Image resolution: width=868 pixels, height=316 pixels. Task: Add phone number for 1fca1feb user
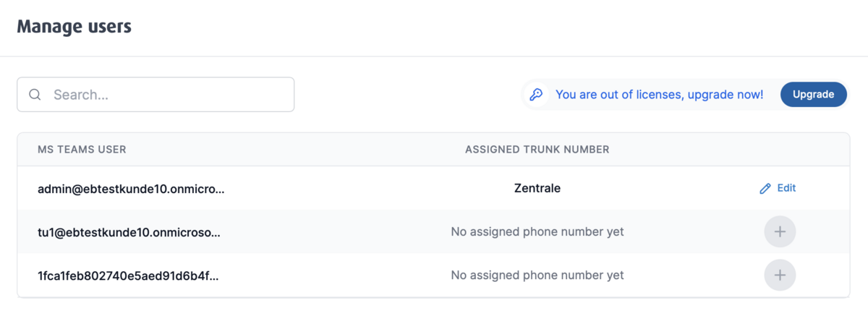click(x=780, y=276)
